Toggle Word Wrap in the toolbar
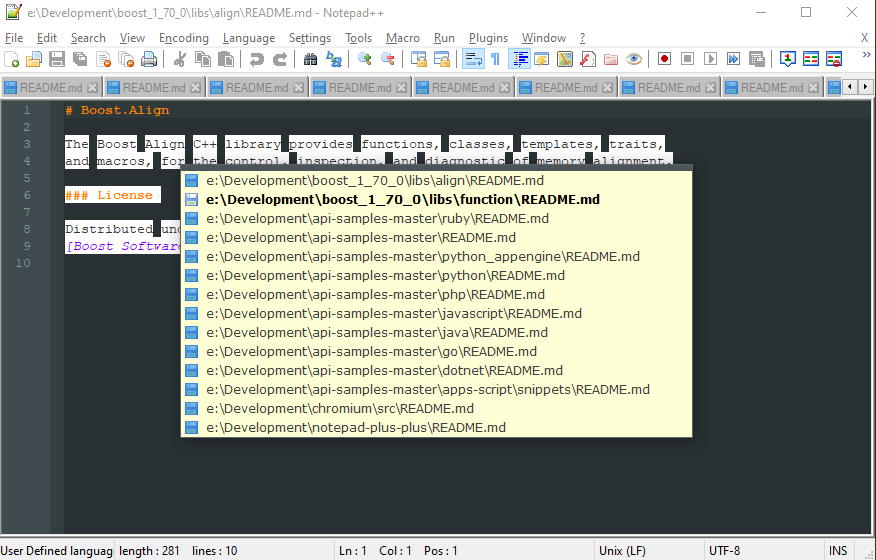The image size is (876, 560). click(x=473, y=59)
